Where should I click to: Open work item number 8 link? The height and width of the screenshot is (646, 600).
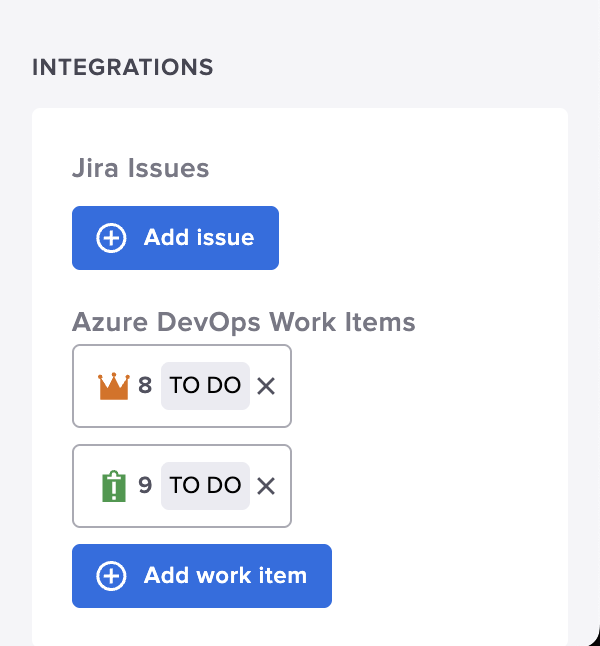tap(145, 386)
